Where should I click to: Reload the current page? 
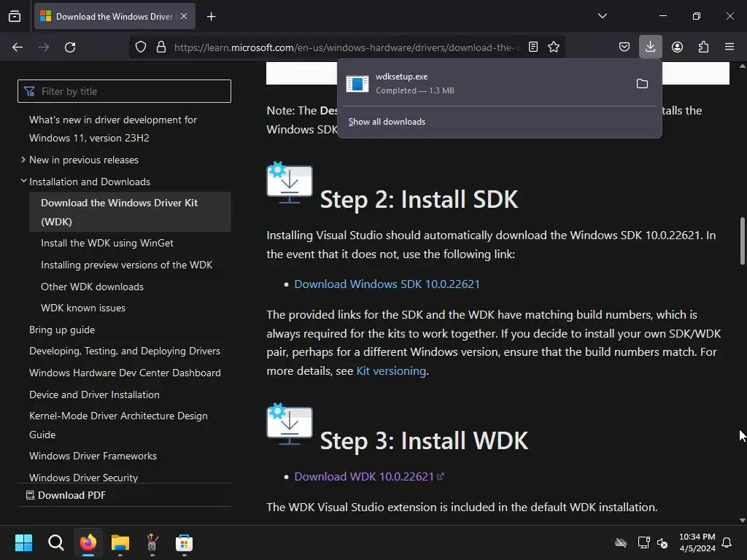(x=70, y=47)
